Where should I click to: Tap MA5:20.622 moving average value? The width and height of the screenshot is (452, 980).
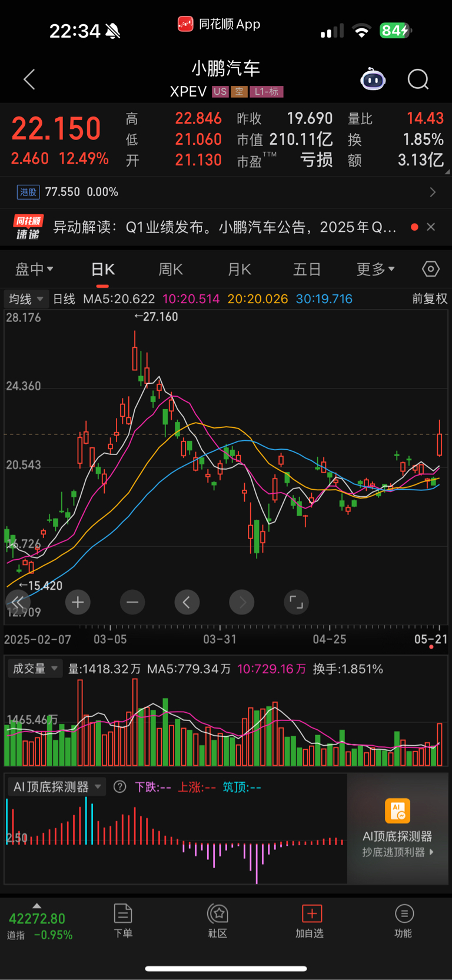click(119, 299)
